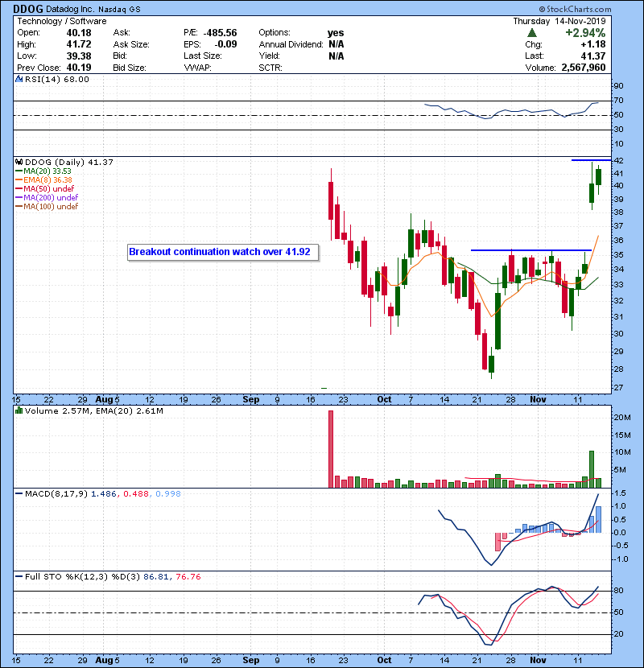Viewport: 644px width, 668px height.
Task: Click the Last price 41.37 value
Action: point(592,56)
